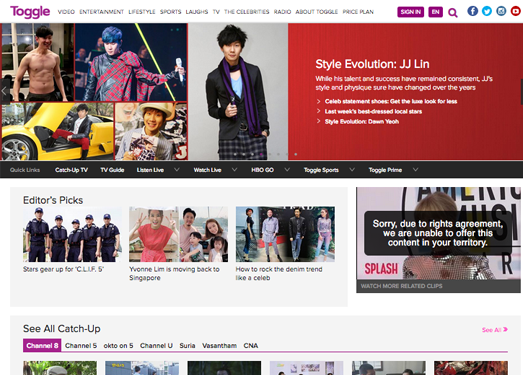Select the Channel 8 tab
The image size is (523, 375).
coord(42,345)
